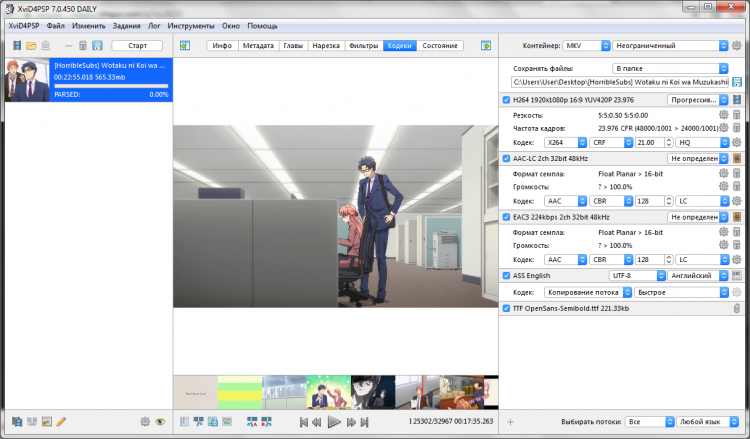
Task: Open the Задания menu
Action: [x=126, y=26]
